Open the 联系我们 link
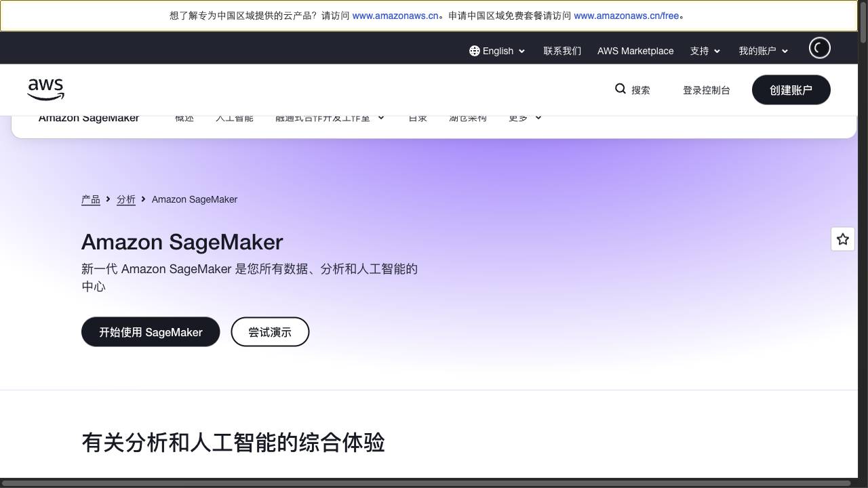Screen dimensions: 868x488 [562, 51]
